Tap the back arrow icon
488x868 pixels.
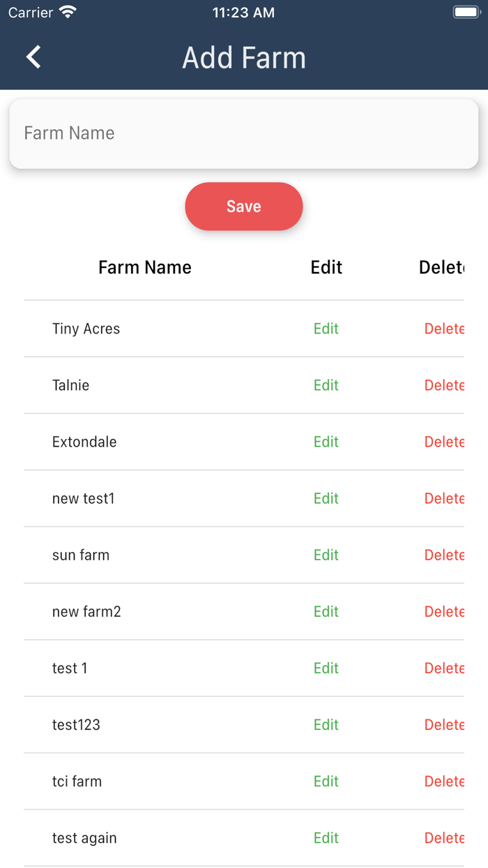(33, 57)
